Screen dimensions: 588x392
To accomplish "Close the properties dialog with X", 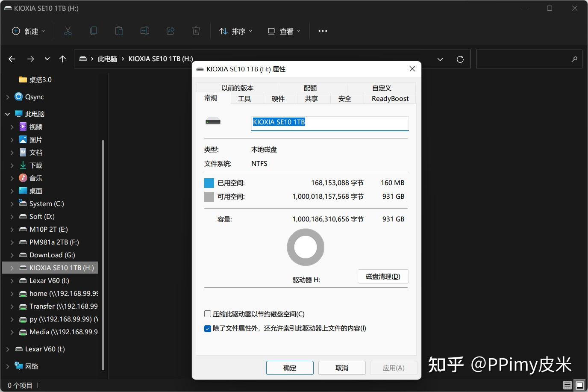I will 412,69.
